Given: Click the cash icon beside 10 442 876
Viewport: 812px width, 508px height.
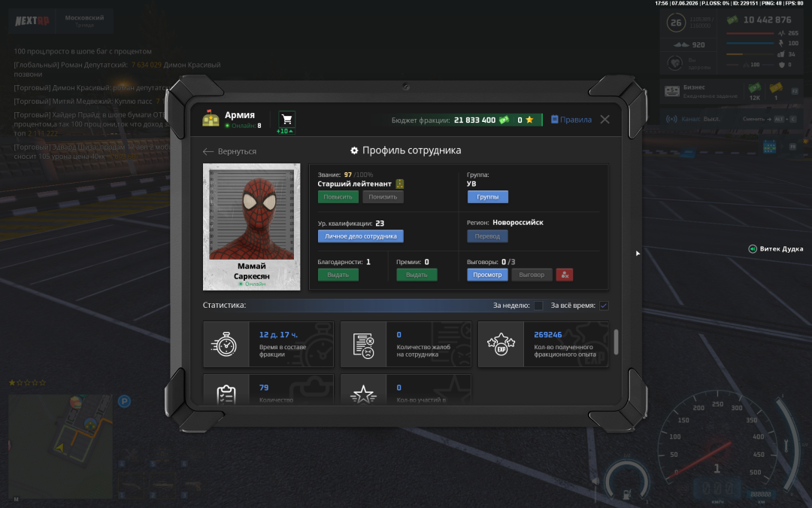Looking at the screenshot, I should click(x=732, y=20).
